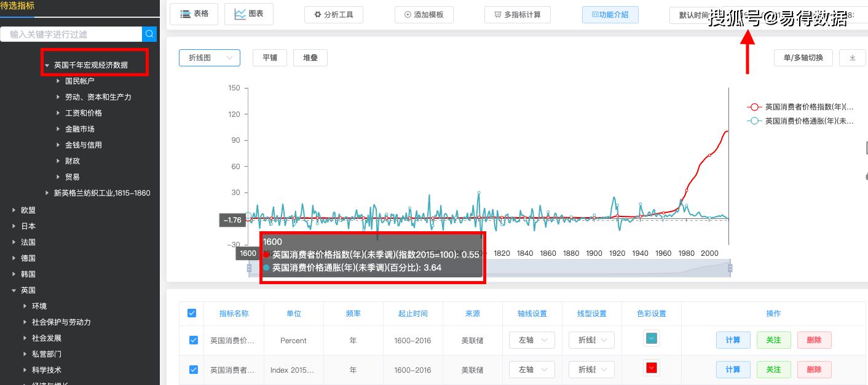Viewport: 868px width, 385px height.
Task: Click 删除 in the Index 2015 row
Action: [814, 370]
